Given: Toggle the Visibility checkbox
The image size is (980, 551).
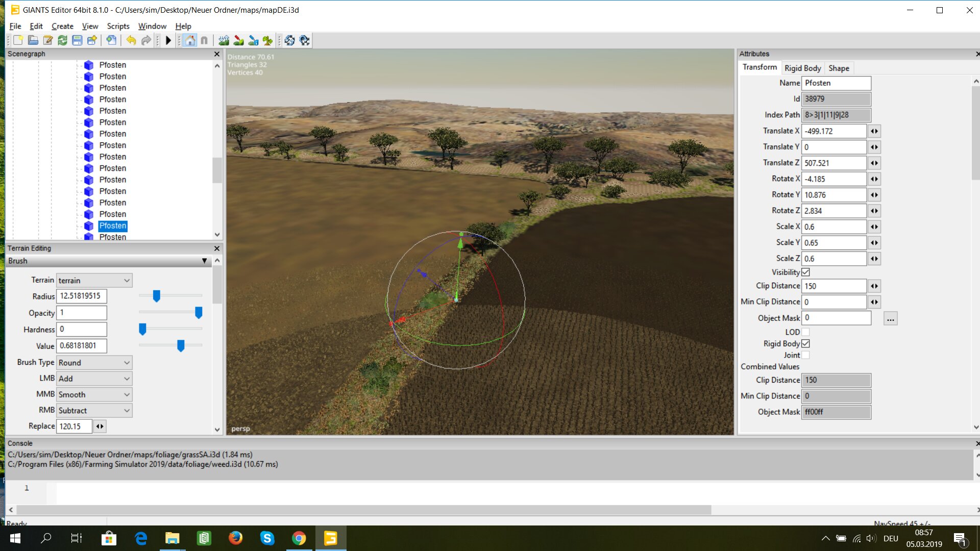Looking at the screenshot, I should (x=806, y=272).
